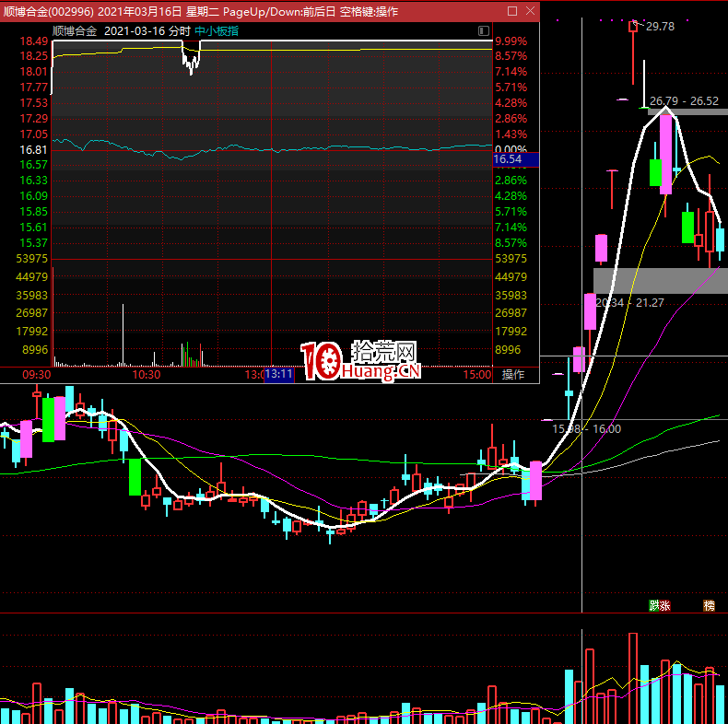Click the 15:00 label on the time axis
The width and height of the screenshot is (728, 724).
(477, 375)
